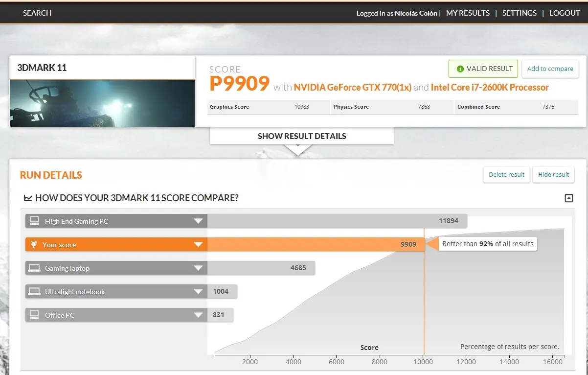588x375 pixels.
Task: Click the 4685 Gaming laptop bar
Action: point(261,268)
